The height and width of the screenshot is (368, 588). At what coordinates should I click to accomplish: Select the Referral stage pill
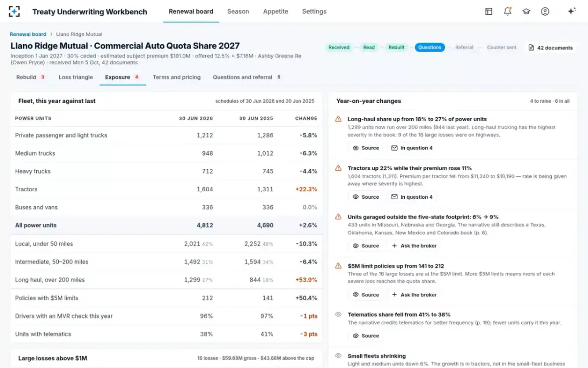tap(464, 48)
